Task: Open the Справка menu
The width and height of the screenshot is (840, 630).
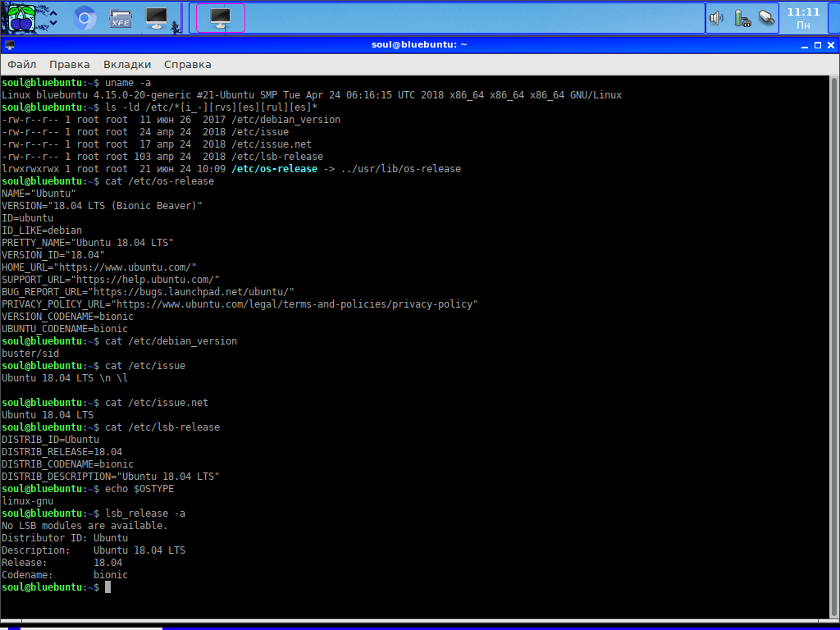Action: 188,64
